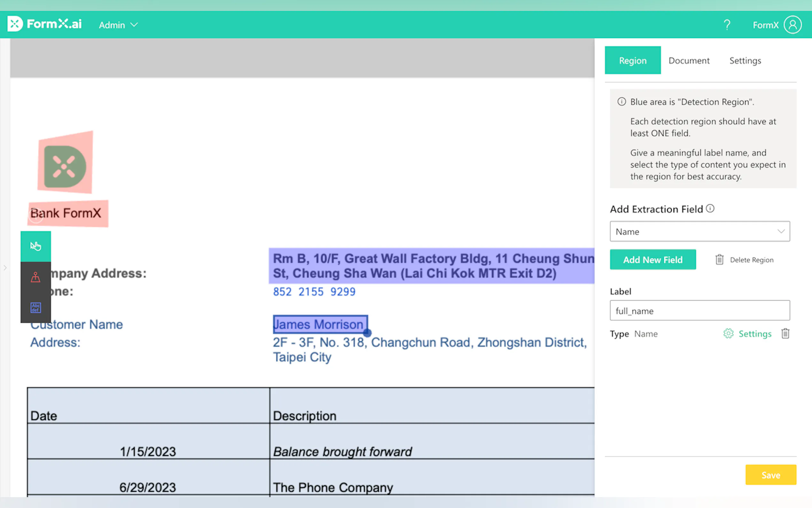Open field Settings with gear icon
812x508 pixels.
point(747,334)
